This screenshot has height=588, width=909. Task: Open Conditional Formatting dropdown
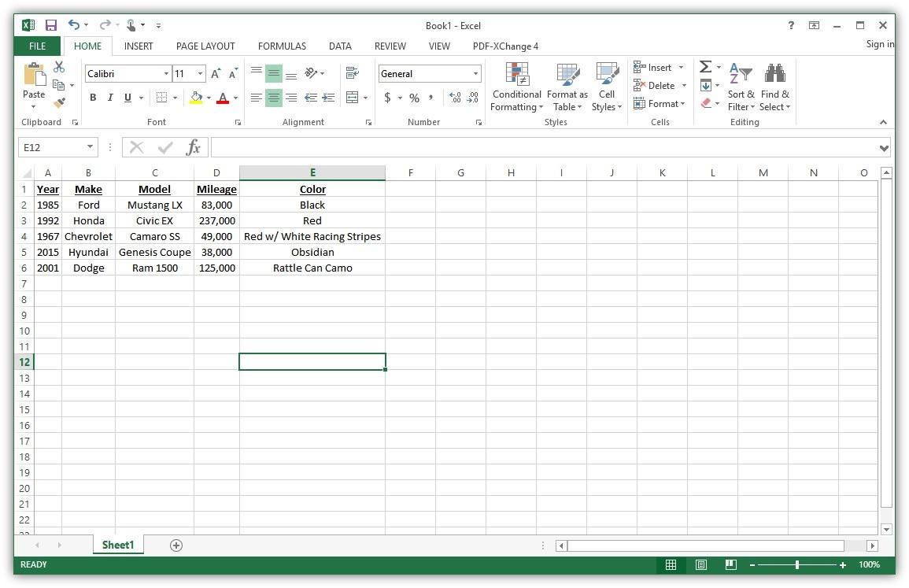pyautogui.click(x=516, y=87)
